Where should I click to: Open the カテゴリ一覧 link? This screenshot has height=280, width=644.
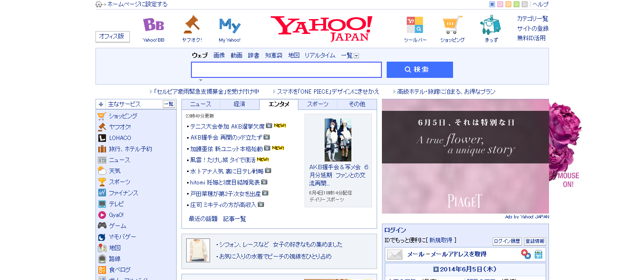533,19
